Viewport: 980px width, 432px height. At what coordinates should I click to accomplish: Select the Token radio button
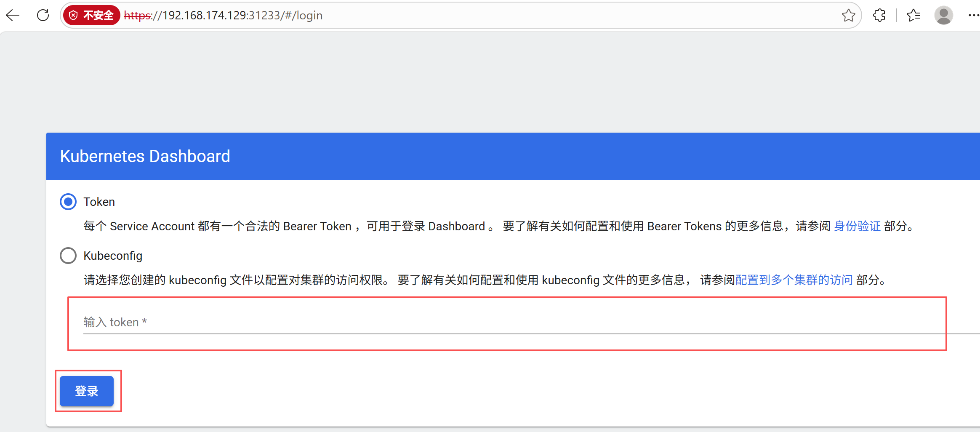click(x=68, y=202)
